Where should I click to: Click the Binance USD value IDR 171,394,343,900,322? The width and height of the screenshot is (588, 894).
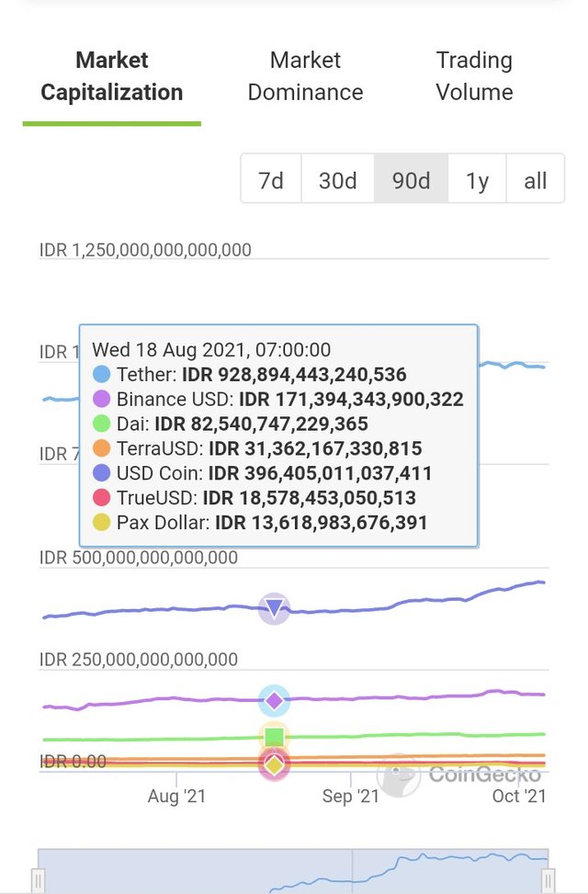tap(351, 399)
